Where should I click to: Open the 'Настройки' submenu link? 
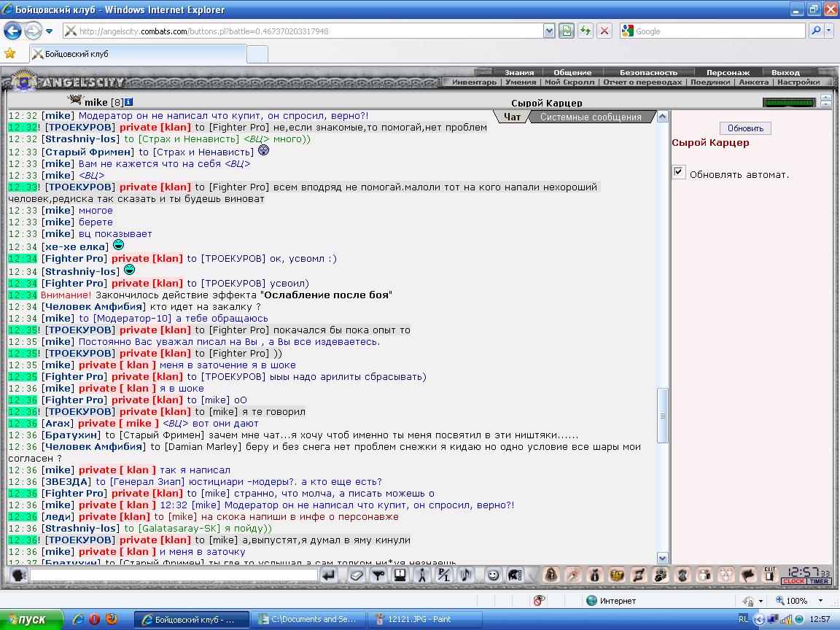tap(798, 82)
